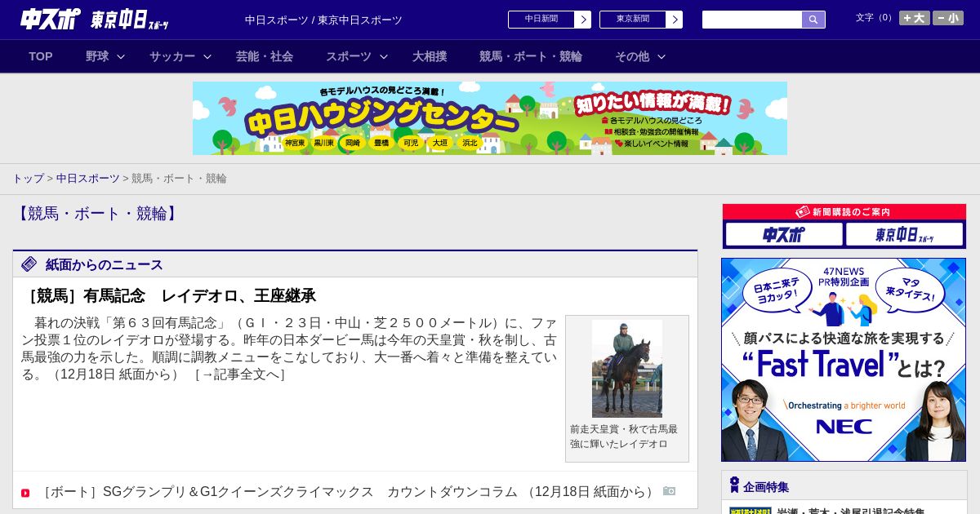
Task: Click the 中日スポーツ / 東京中日スポーツ header text
Action: [323, 20]
